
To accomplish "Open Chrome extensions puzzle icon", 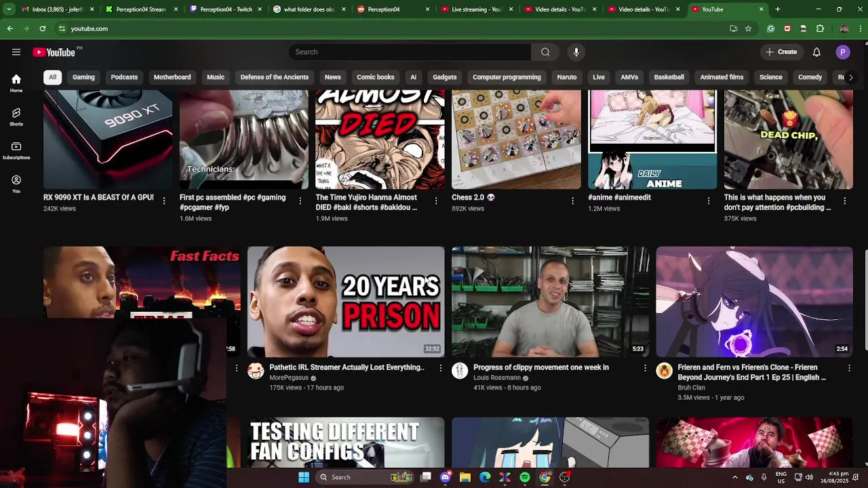I will (x=820, y=28).
